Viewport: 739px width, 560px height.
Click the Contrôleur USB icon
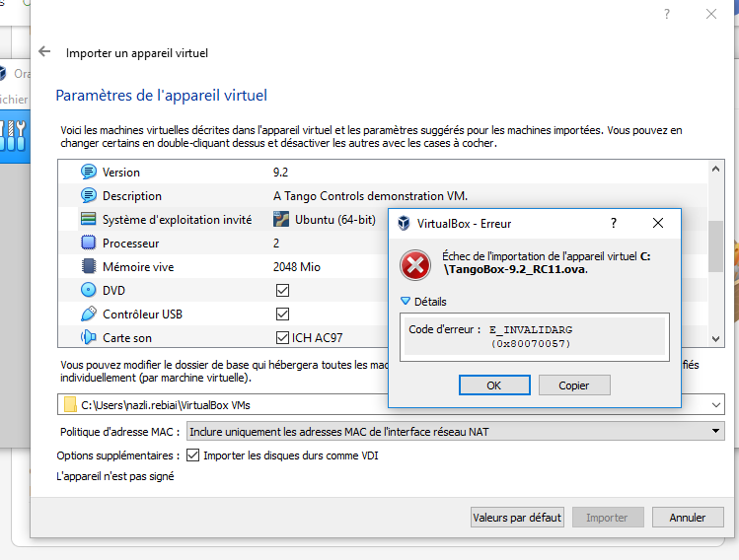tap(88, 314)
